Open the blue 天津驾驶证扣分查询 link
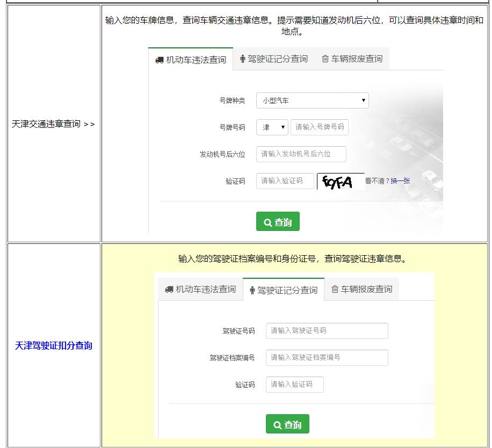The height and width of the screenshot is (448, 492). [x=53, y=346]
